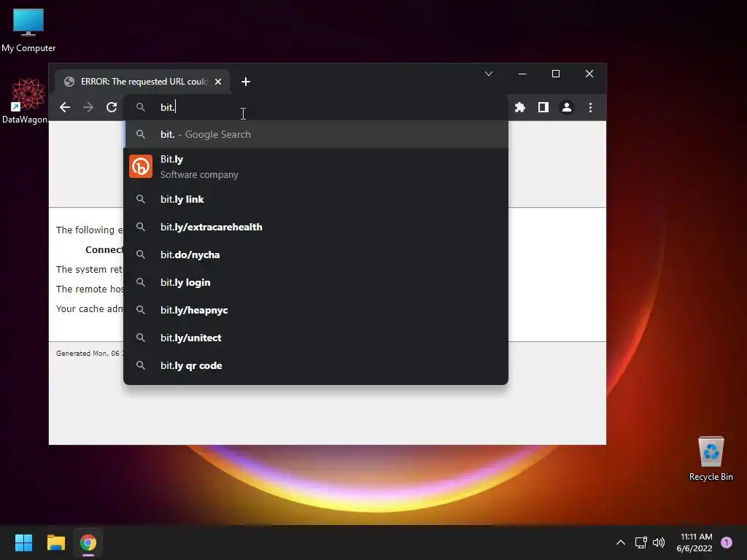Close the ERROR tab
Viewport: 747px width, 560px height.
[x=217, y=82]
